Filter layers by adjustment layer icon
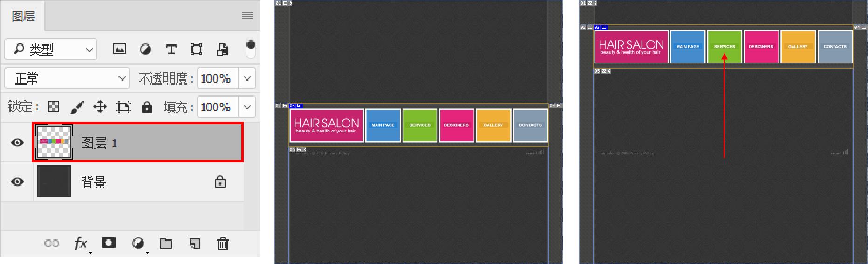Screen dimensions: 868x264 145,49
